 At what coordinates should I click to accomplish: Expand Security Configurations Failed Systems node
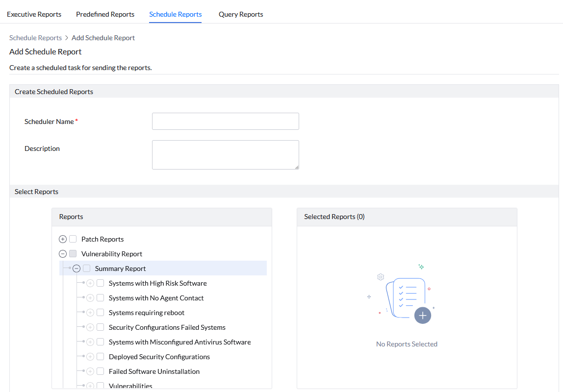[90, 327]
